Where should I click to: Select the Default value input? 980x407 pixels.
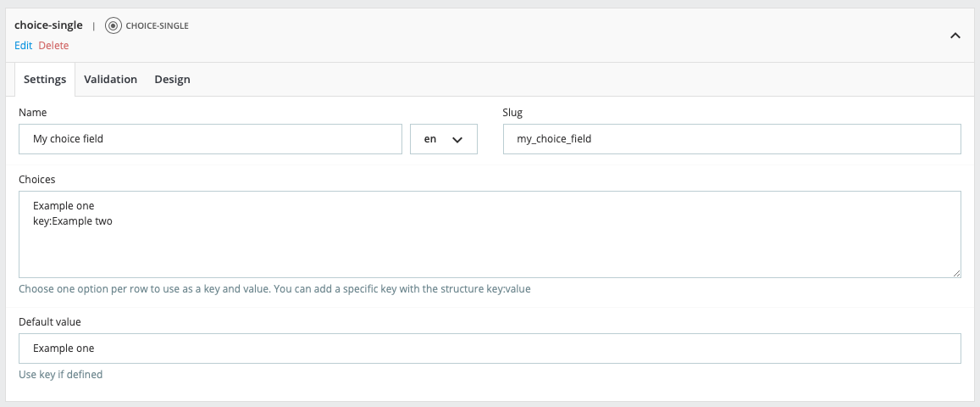[490, 348]
